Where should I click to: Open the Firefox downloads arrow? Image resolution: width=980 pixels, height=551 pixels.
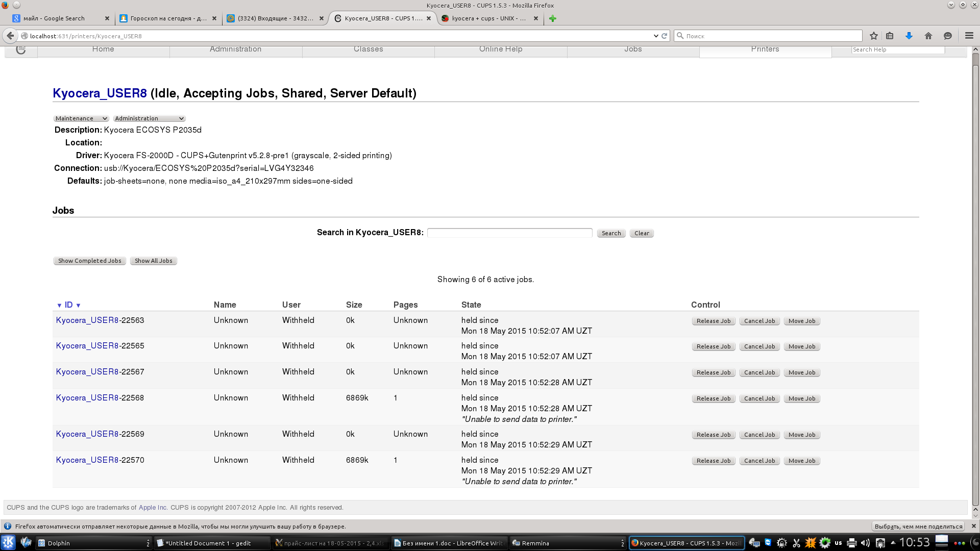tap(909, 36)
